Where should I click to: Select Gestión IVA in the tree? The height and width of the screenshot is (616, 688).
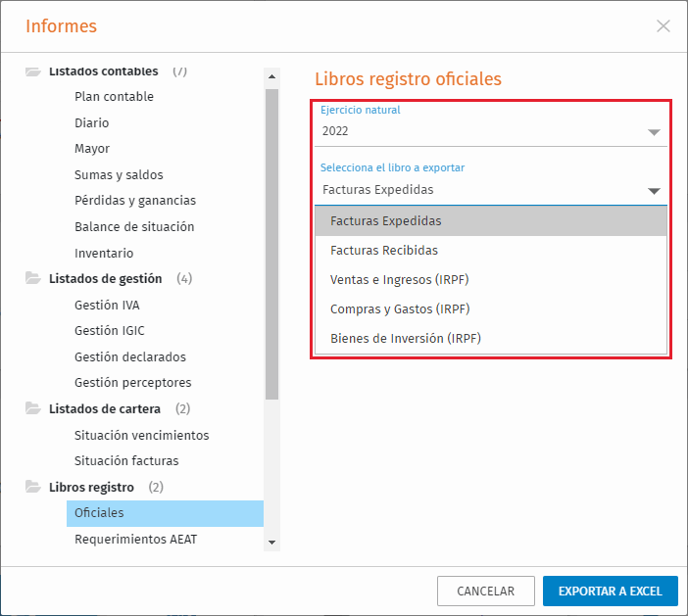[x=107, y=305]
